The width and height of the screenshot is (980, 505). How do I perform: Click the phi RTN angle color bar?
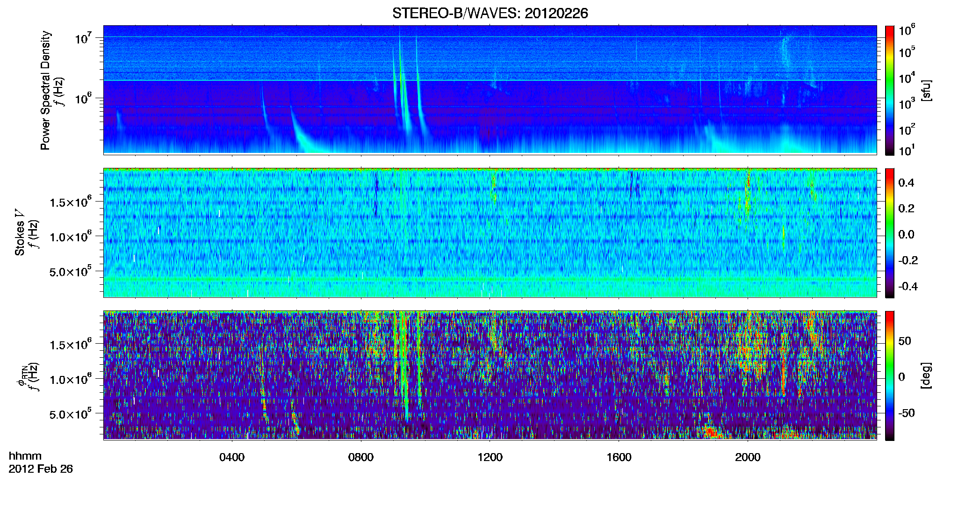coord(890,375)
